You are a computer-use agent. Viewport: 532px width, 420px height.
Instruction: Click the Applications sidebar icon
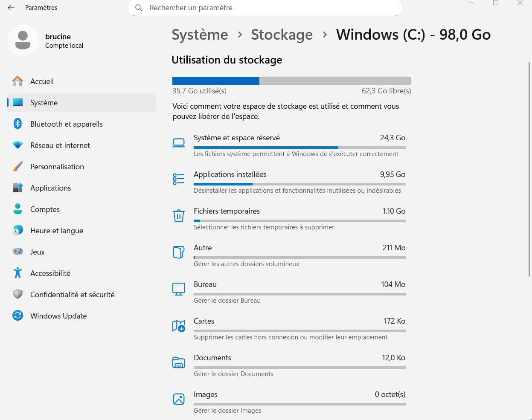[x=17, y=188]
